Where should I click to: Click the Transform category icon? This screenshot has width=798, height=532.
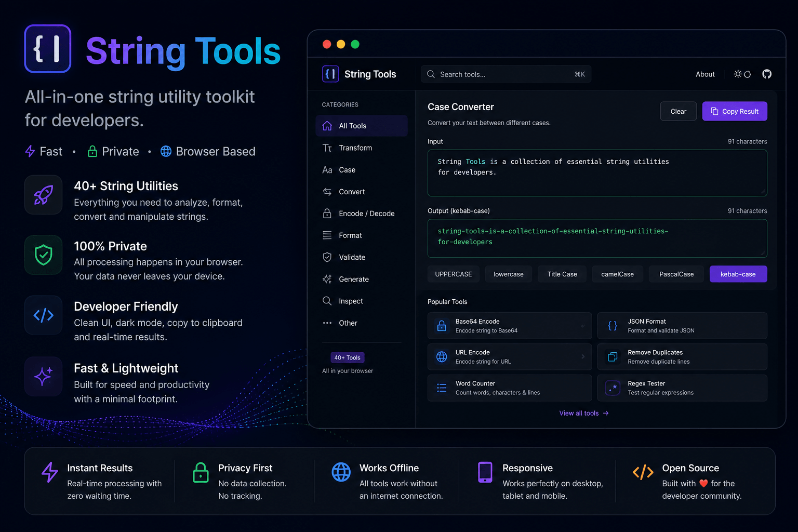click(x=327, y=148)
